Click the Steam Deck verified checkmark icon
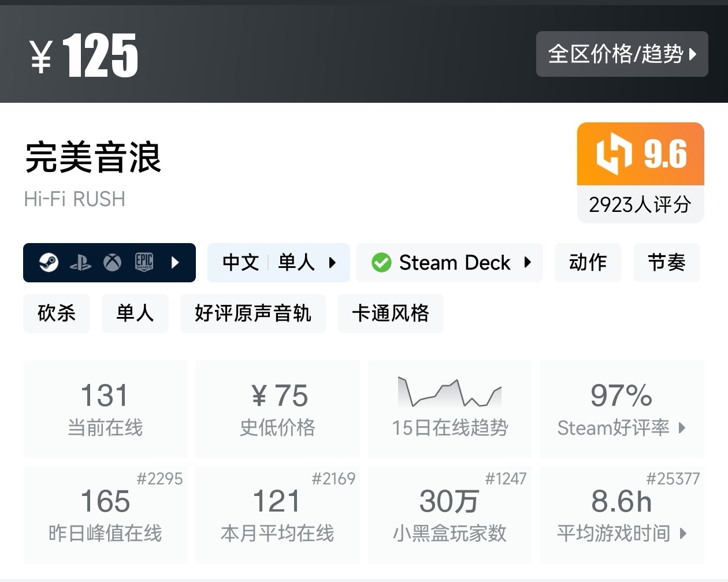Image resolution: width=728 pixels, height=582 pixels. tap(381, 263)
